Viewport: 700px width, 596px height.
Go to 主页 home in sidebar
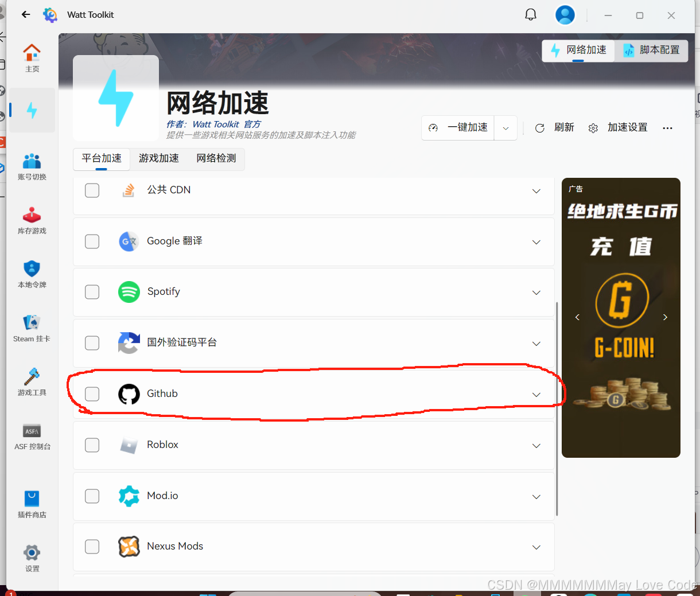[x=32, y=59]
